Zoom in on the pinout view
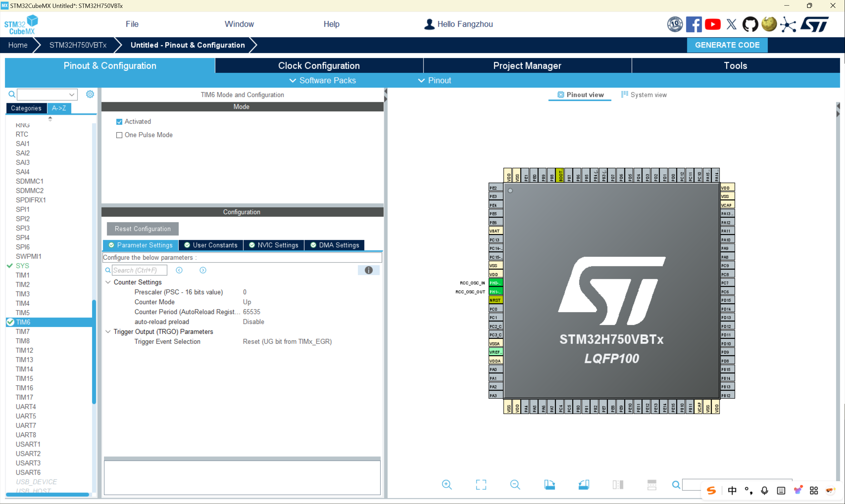 [x=447, y=485]
